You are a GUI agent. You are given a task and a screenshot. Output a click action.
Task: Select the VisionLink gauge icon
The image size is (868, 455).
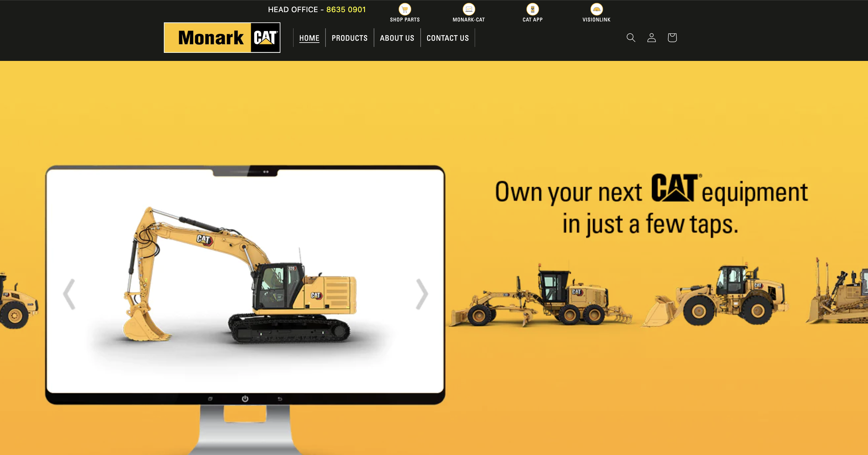pos(596,9)
